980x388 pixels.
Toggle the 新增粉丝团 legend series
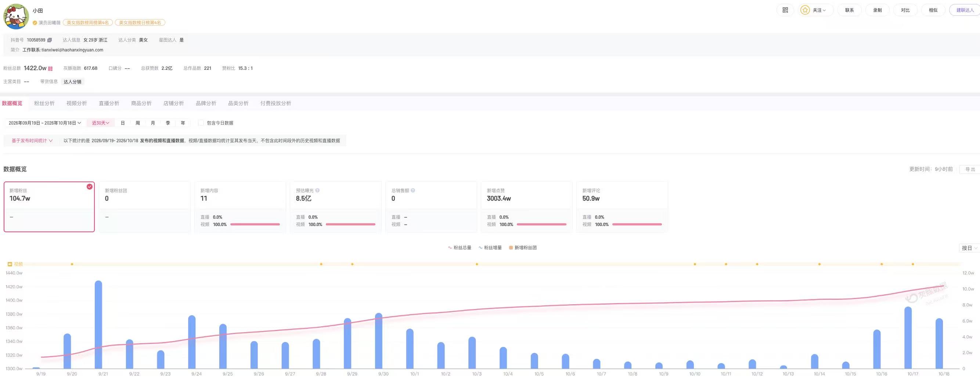523,248
